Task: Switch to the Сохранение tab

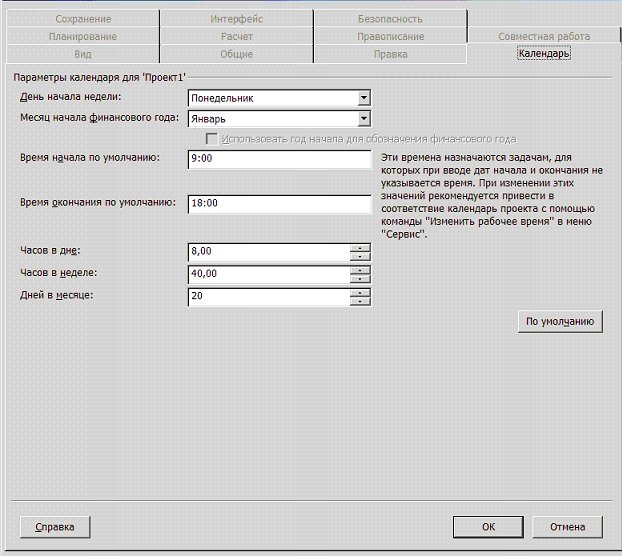Action: tap(83, 19)
